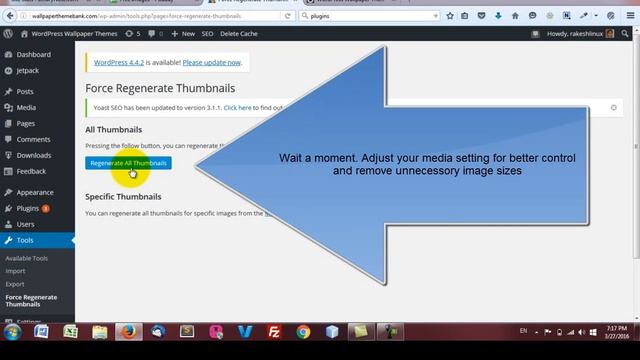Viewport: 640px width, 360px height.
Task: Open Microsoft Word from the taskbar
Action: tap(41, 332)
